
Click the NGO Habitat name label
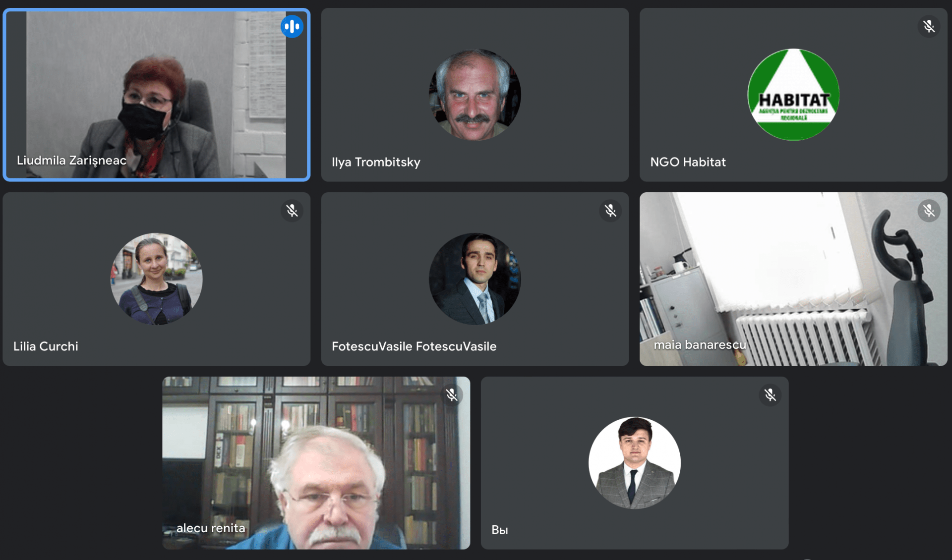click(688, 162)
